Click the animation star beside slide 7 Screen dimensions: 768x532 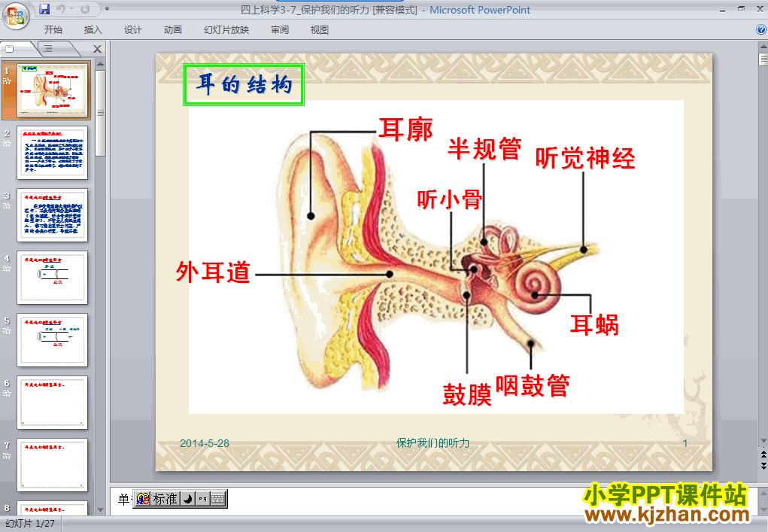7,455
